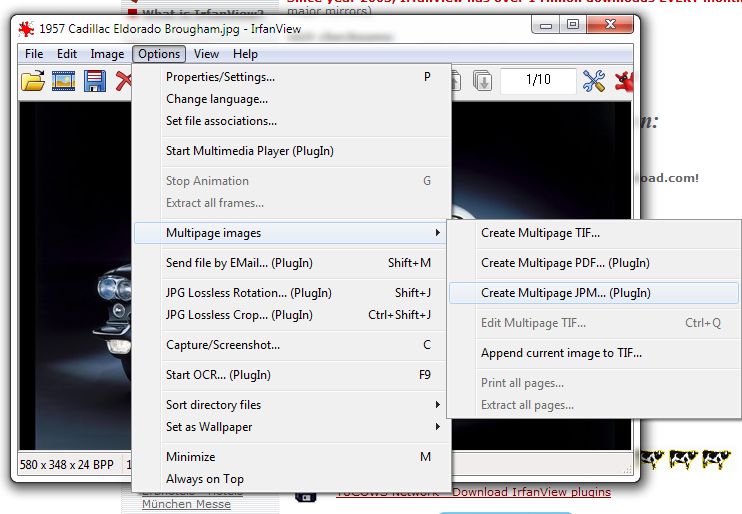The height and width of the screenshot is (514, 742).
Task: Click the settings wrench toolbar icon
Action: [x=593, y=80]
